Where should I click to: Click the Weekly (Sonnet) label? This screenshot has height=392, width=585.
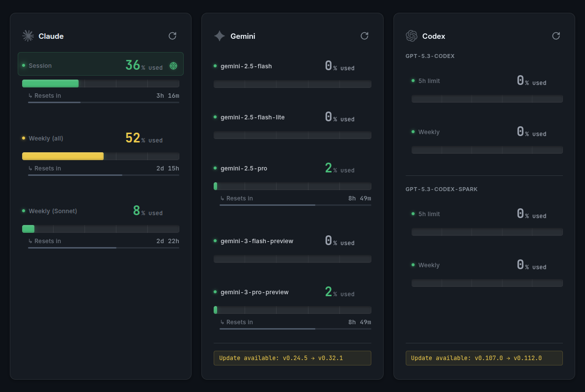pyautogui.click(x=53, y=211)
